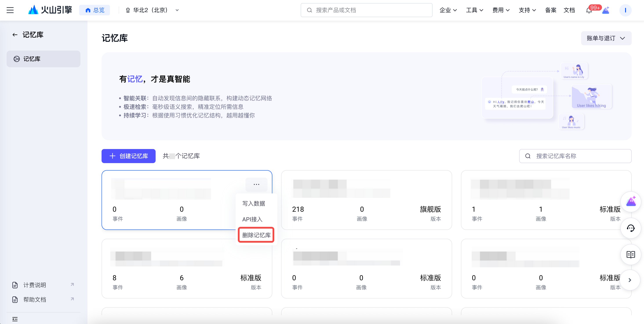Click the 创建记忆库 button
644x324 pixels.
click(129, 156)
